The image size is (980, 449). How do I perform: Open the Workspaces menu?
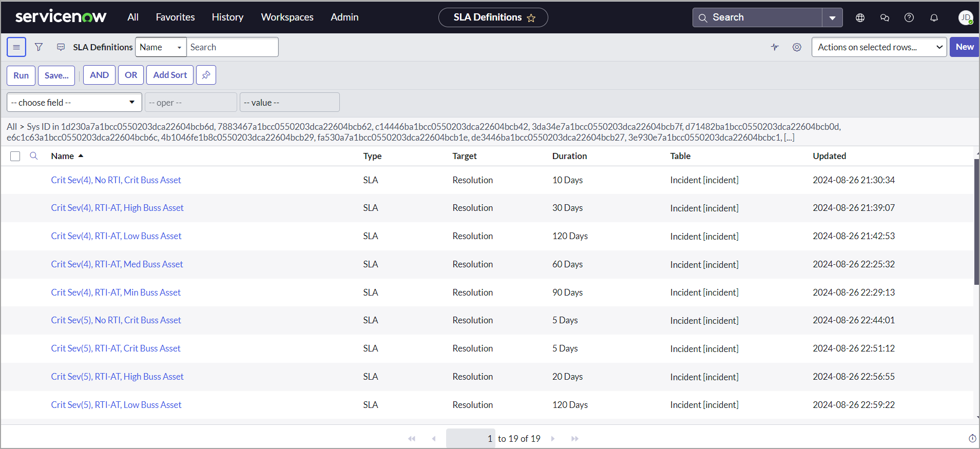pyautogui.click(x=287, y=17)
